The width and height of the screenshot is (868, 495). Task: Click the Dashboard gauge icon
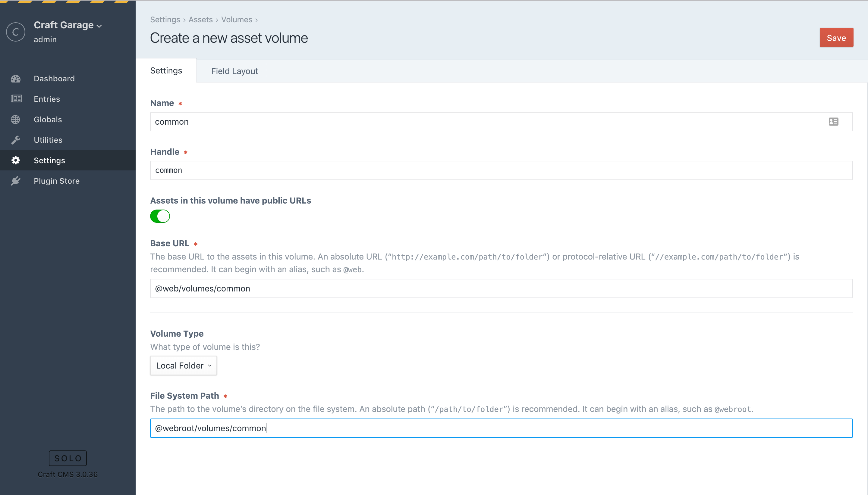[x=16, y=79]
